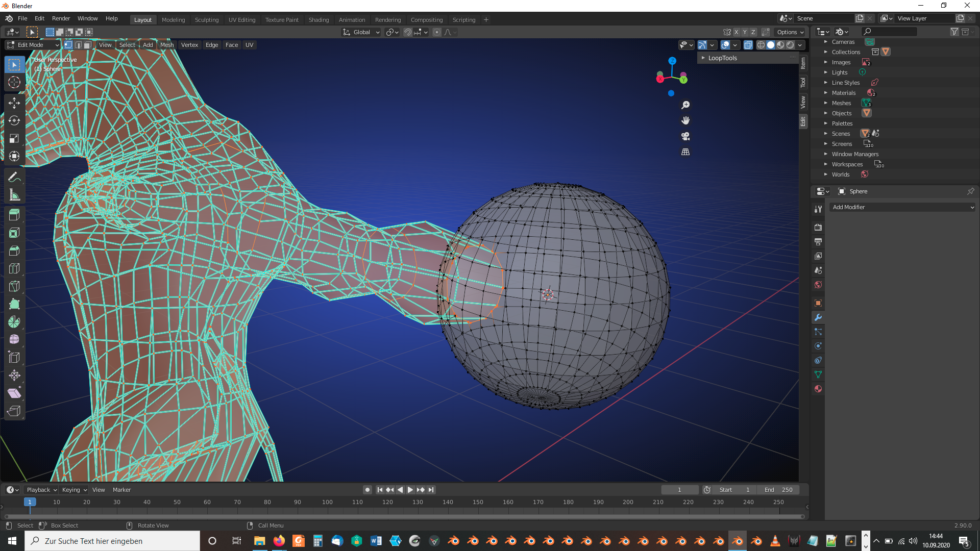Enable face select mode

(87, 45)
